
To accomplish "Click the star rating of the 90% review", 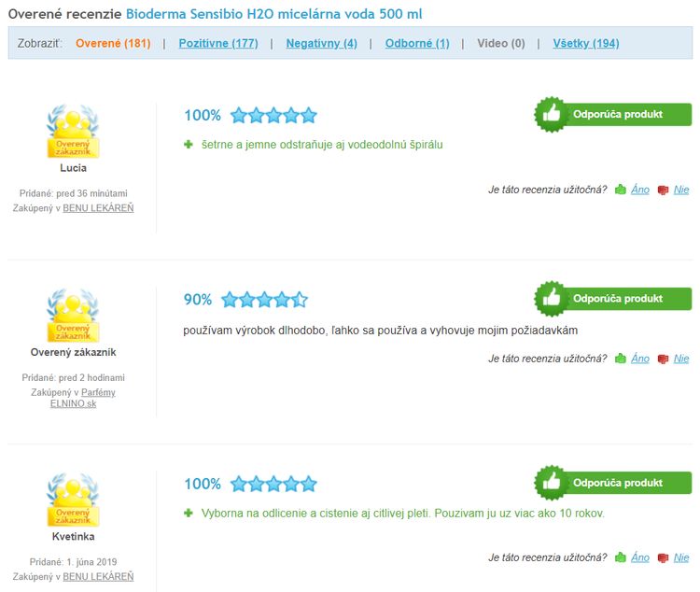I will coord(264,300).
